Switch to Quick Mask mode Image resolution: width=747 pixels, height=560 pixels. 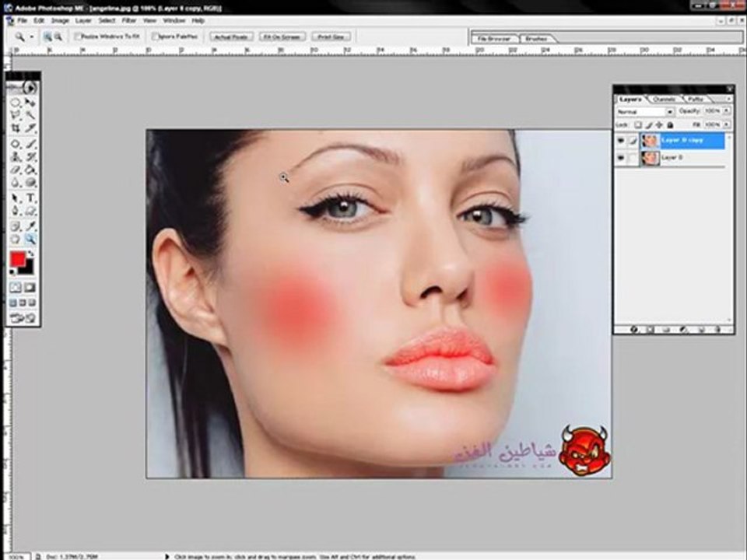click(x=30, y=288)
